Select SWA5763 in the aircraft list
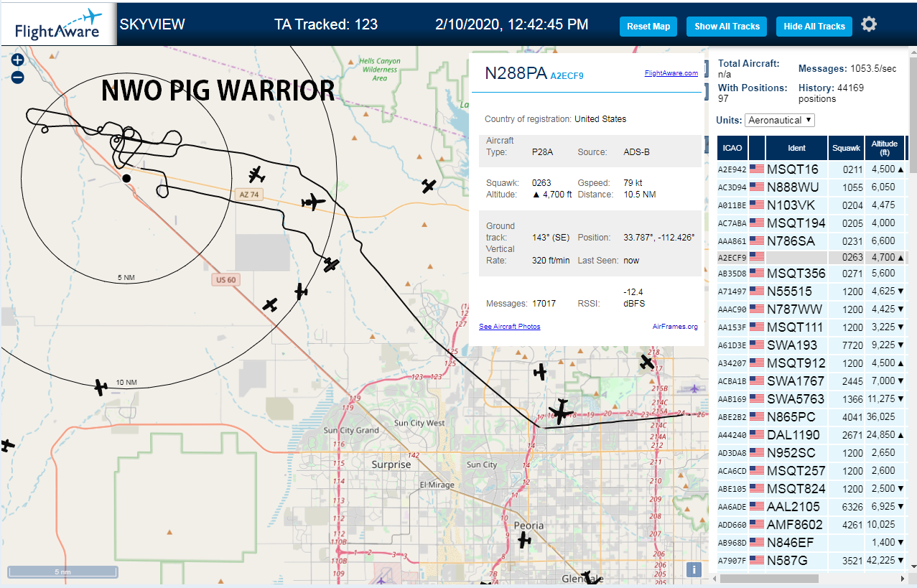This screenshot has width=917, height=588. [796, 399]
